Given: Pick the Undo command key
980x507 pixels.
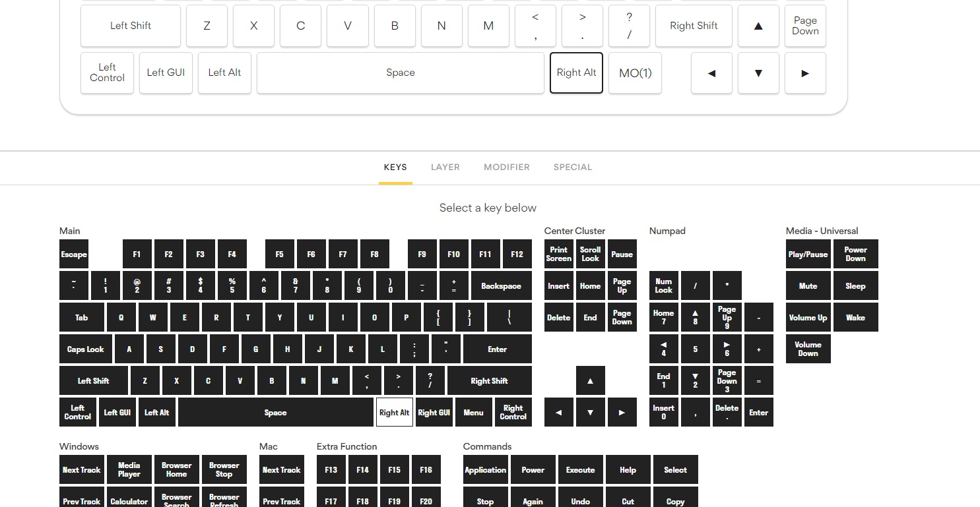Looking at the screenshot, I should (581, 500).
